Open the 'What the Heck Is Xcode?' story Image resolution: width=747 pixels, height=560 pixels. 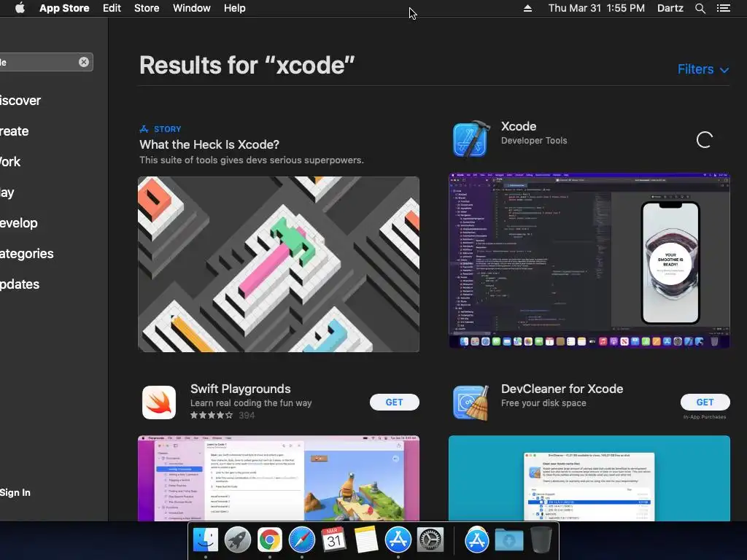(209, 144)
